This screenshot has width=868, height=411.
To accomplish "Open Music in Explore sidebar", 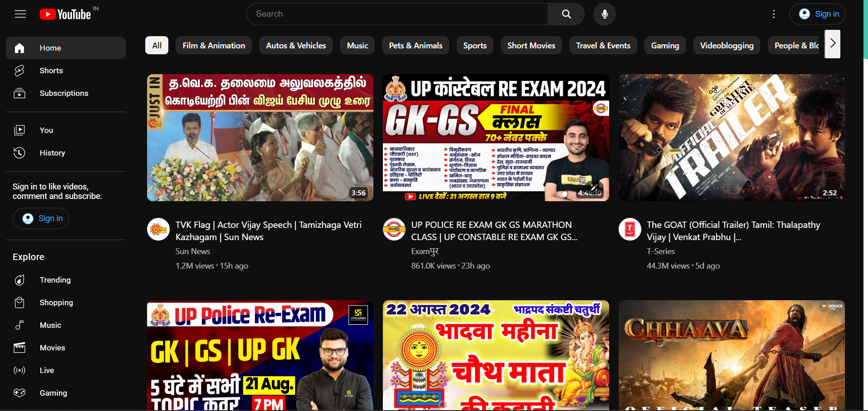I will (x=66, y=325).
